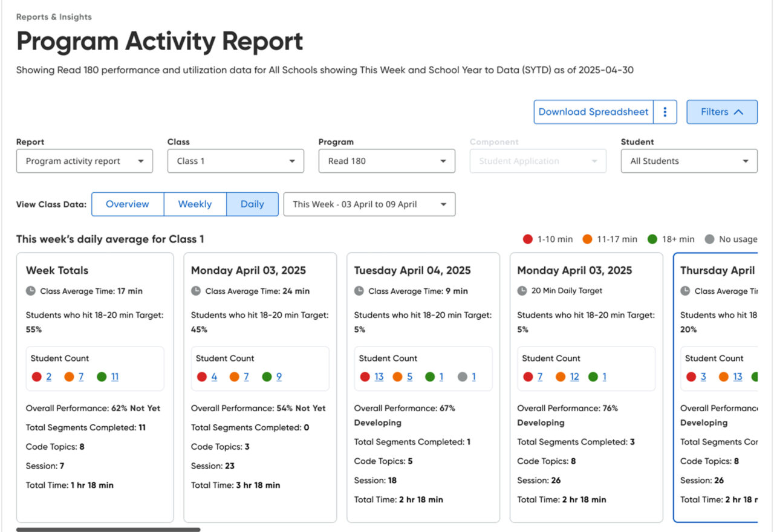Open the 3 students link on Thursday card

(703, 377)
